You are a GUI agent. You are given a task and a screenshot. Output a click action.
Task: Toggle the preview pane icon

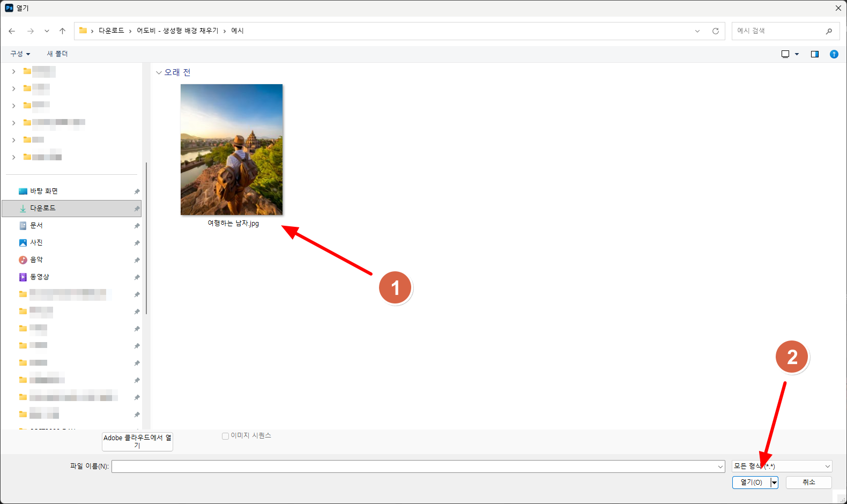click(x=814, y=54)
